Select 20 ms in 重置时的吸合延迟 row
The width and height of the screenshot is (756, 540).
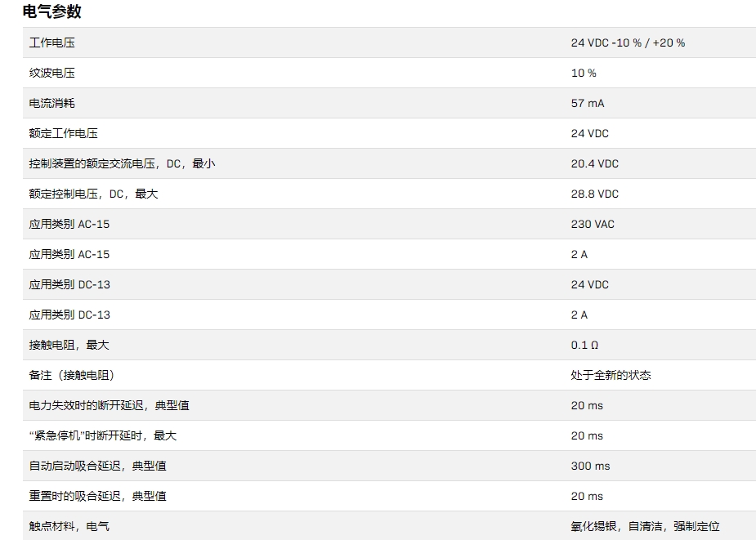point(587,496)
